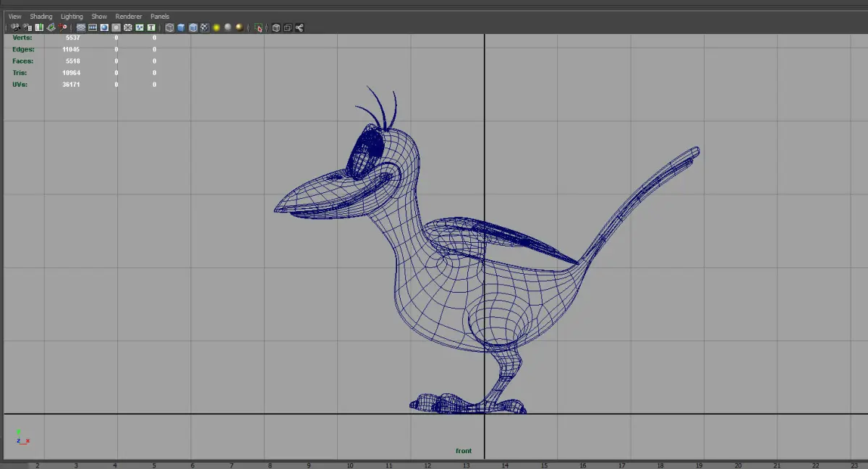The height and width of the screenshot is (469, 868).
Task: Toggle the resolution gate sphere icon
Action: coord(104,27)
